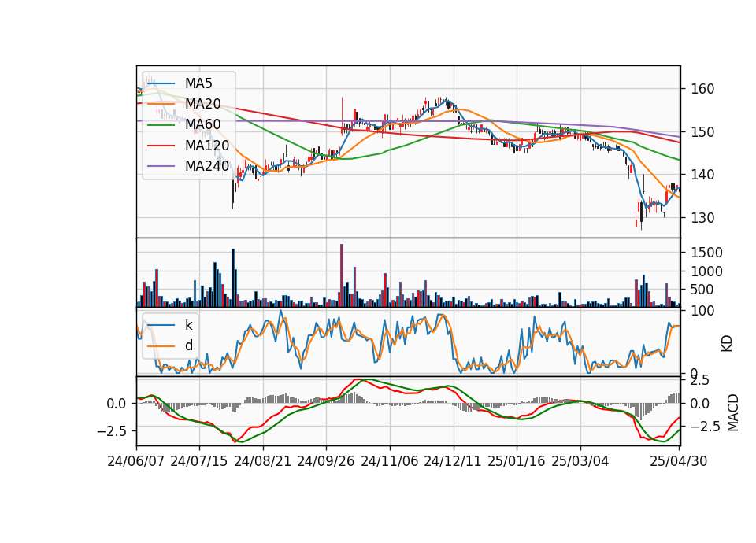756x543 pixels.
Task: Click the 24/07/15 date label
Action: (199, 461)
